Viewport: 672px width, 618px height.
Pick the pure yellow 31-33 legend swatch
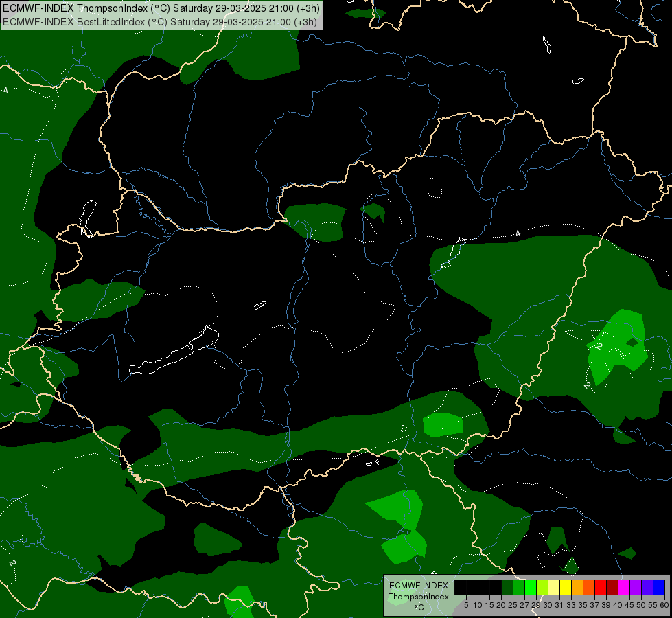point(566,587)
